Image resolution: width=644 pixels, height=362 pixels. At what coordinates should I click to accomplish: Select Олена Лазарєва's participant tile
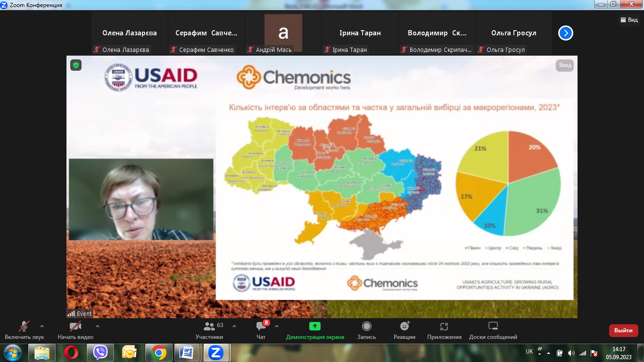[130, 33]
